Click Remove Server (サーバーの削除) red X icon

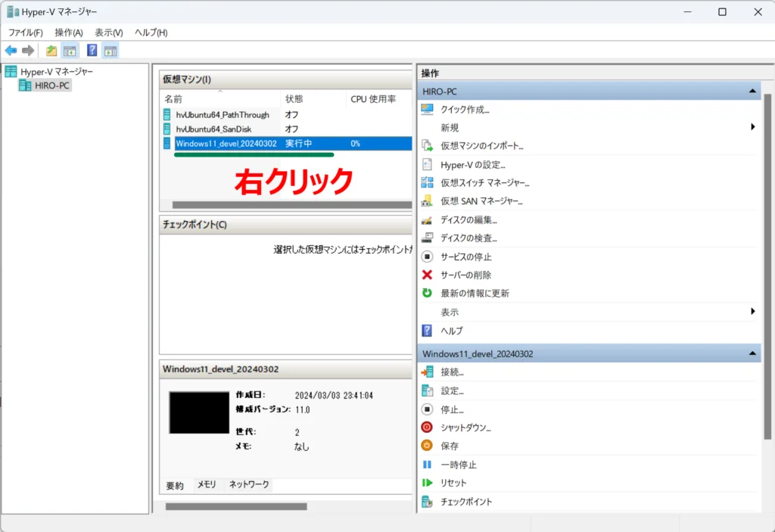pos(427,275)
